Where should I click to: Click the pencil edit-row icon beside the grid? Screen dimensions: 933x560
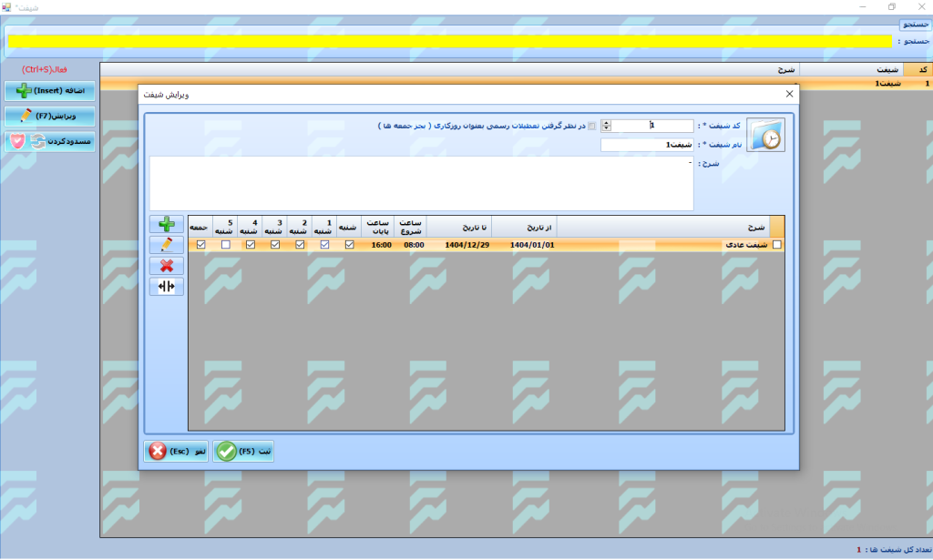167,245
